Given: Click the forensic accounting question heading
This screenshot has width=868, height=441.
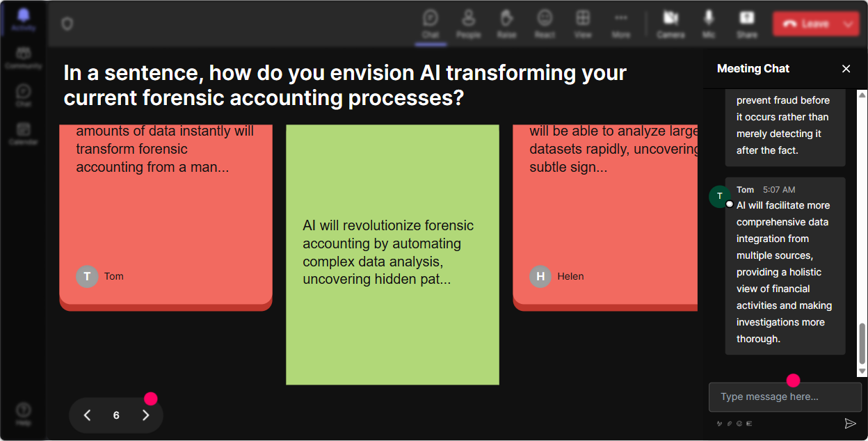Looking at the screenshot, I should (x=345, y=85).
